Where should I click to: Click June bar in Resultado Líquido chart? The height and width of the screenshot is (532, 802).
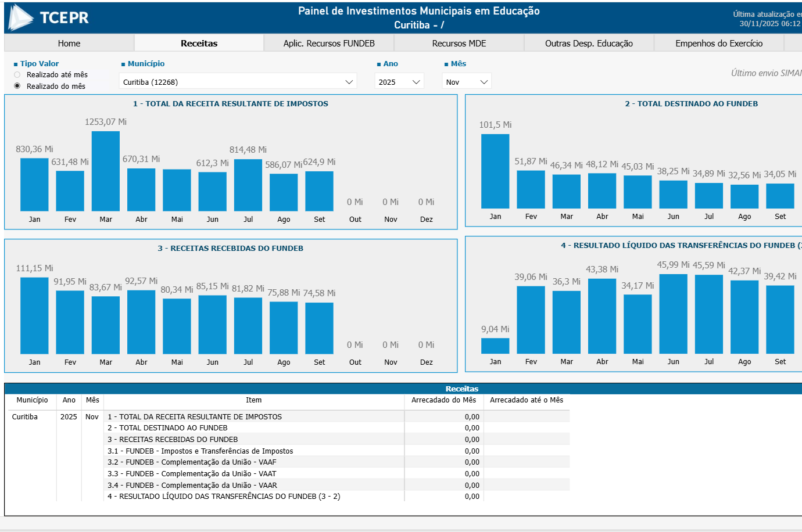point(674,314)
